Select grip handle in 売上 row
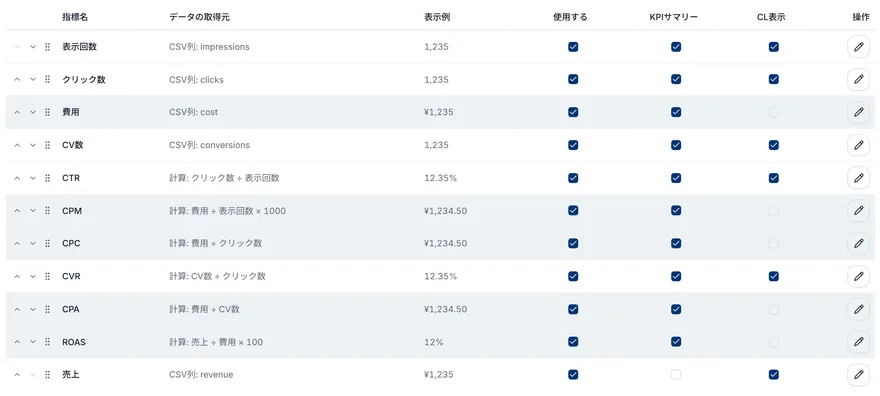Viewport: 880px width, 396px height. (x=48, y=375)
